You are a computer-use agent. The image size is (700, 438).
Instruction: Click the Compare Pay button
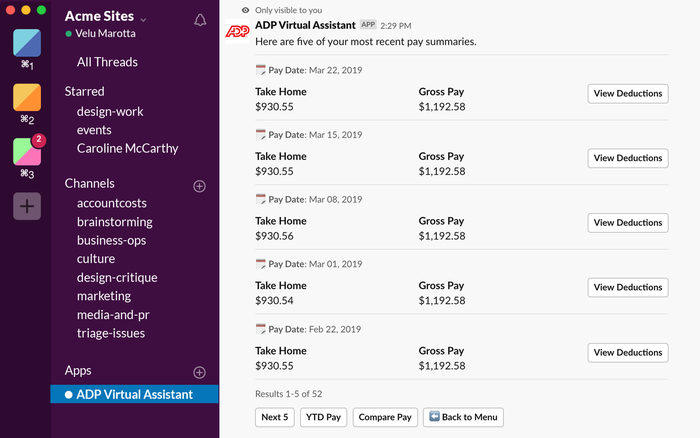click(x=385, y=417)
